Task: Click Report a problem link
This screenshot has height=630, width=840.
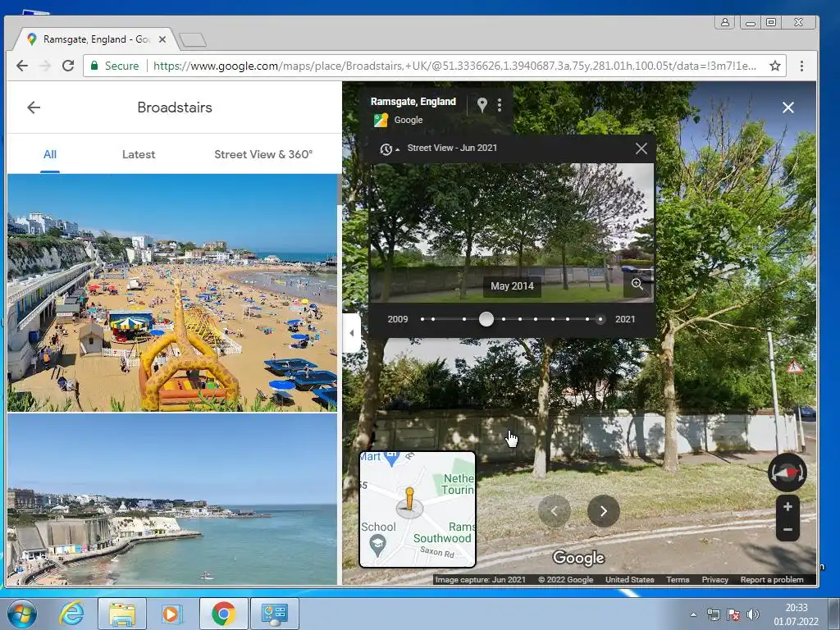Action: pos(771,580)
